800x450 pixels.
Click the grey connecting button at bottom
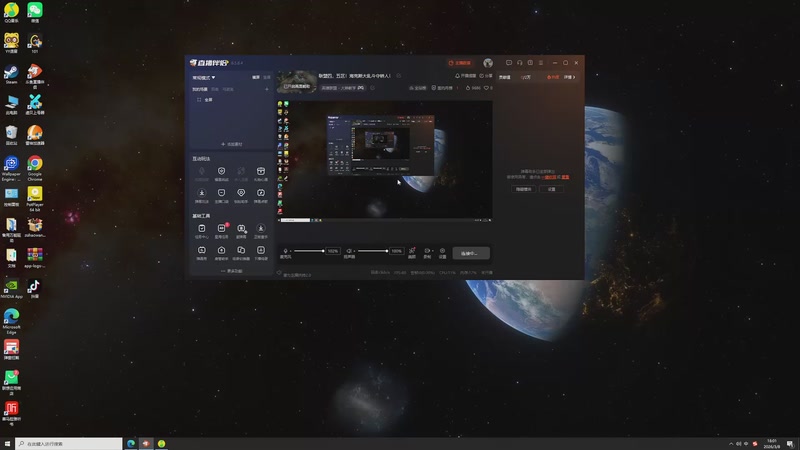click(471, 253)
